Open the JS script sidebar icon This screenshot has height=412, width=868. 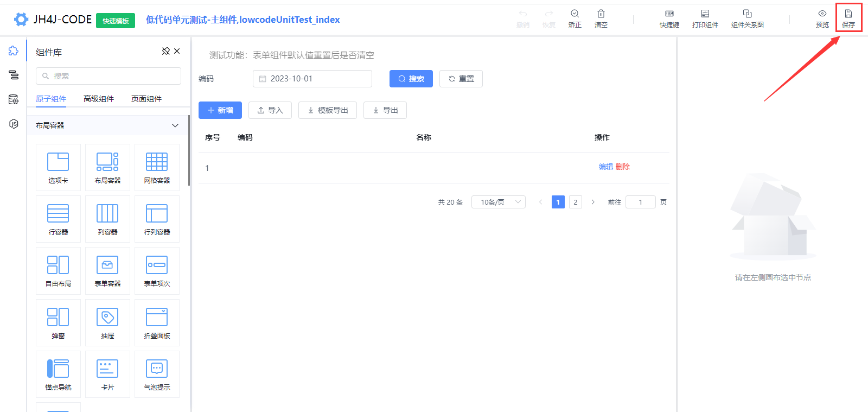pyautogui.click(x=14, y=124)
